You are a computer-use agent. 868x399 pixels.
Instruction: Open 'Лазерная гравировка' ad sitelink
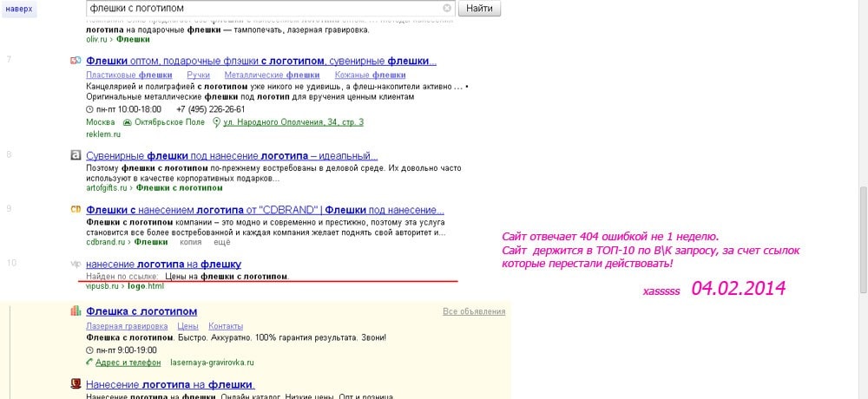(x=127, y=326)
